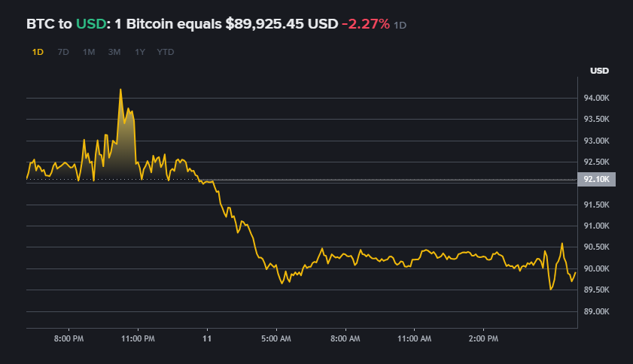
Task: Click the 5:00 AM time axis label
Action: click(x=275, y=339)
